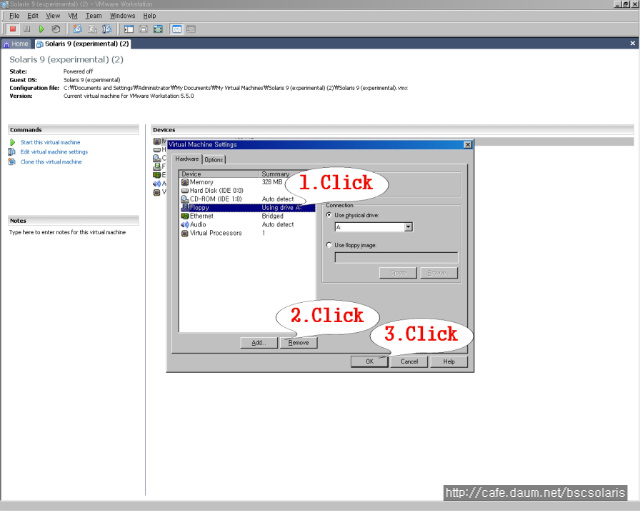Open the Snapshot Manager toolbar icon
The height and width of the screenshot is (511, 640).
(107, 29)
